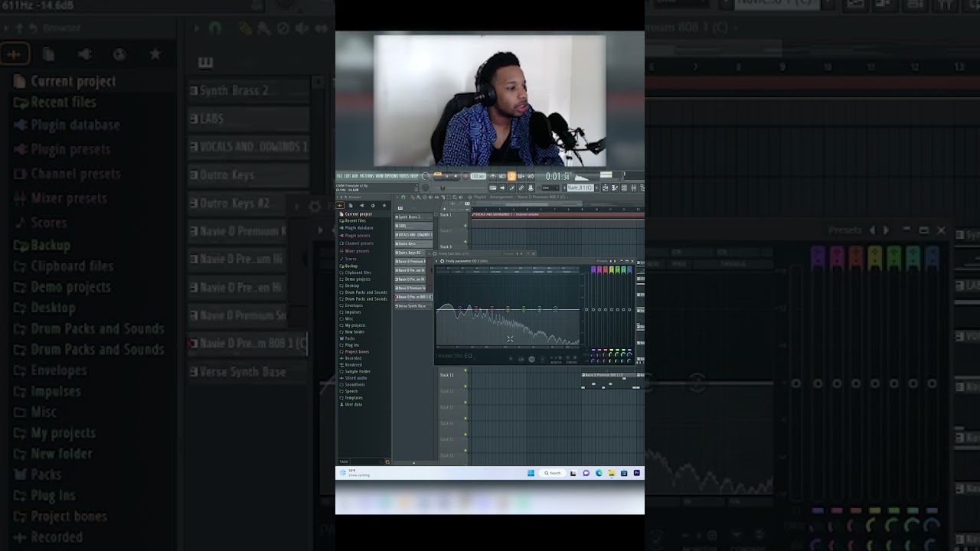Screen dimensions: 980x551
Task: Expand the Soundfonts folder
Action: pos(355,385)
